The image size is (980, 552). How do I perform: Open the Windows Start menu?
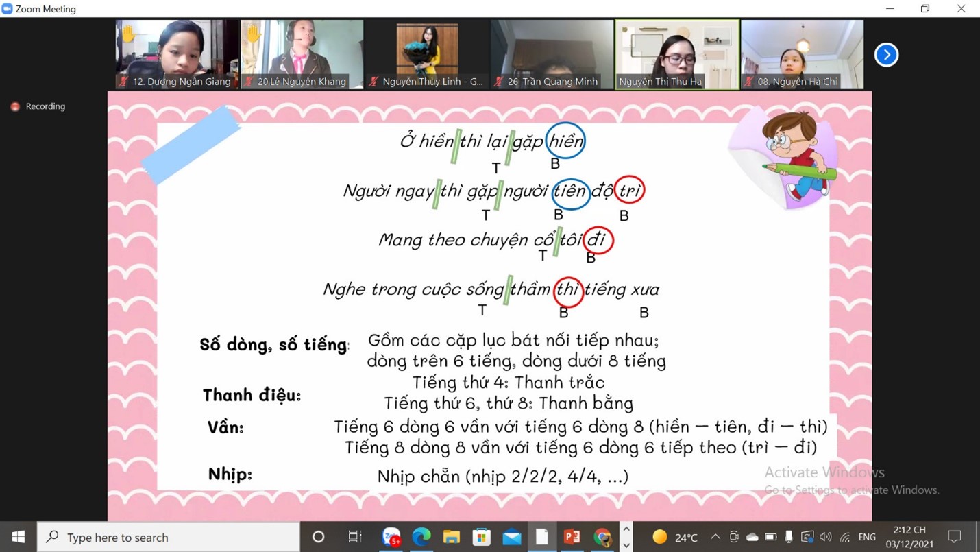[19, 537]
